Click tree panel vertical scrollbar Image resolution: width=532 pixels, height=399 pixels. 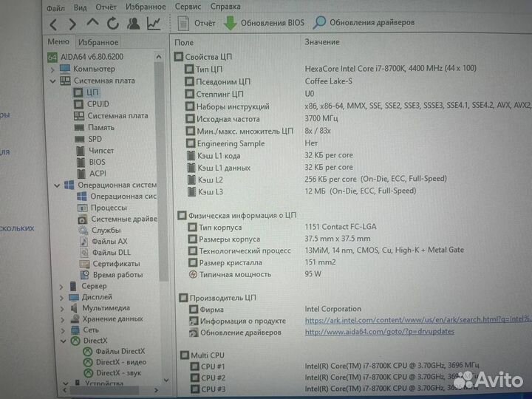click(163, 173)
